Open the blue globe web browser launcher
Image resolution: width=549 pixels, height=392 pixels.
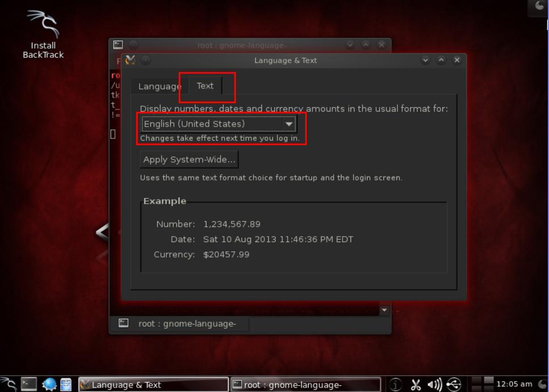[x=49, y=384]
